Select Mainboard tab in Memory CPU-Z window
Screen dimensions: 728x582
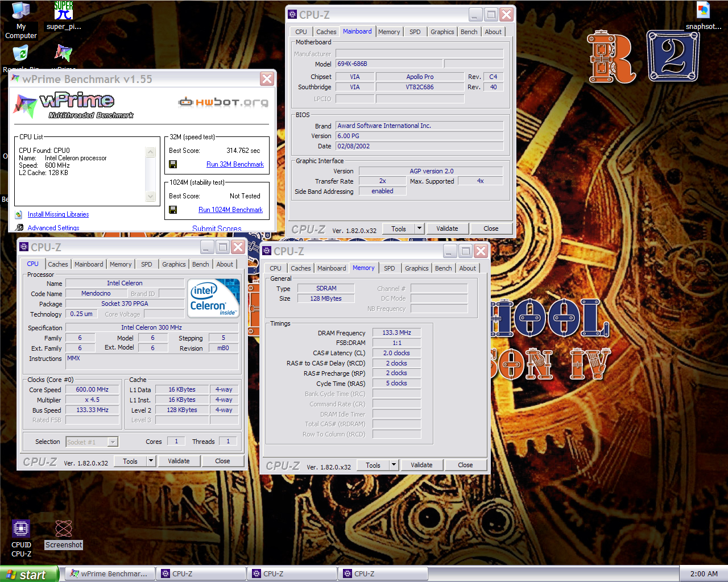332,268
